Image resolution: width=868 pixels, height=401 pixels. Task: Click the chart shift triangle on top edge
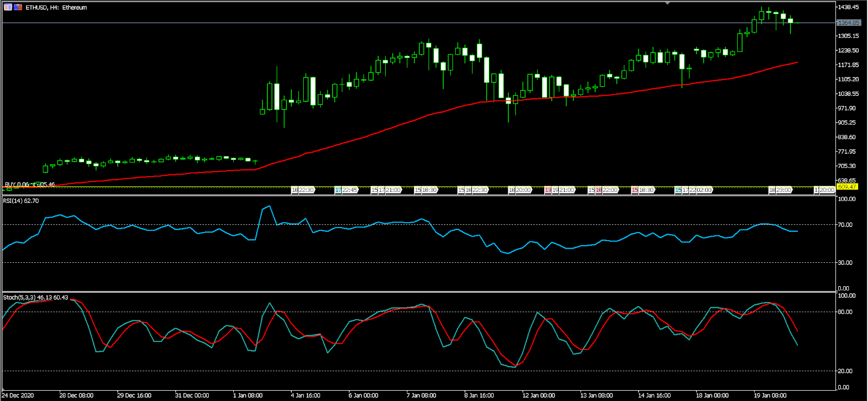coord(667,3)
